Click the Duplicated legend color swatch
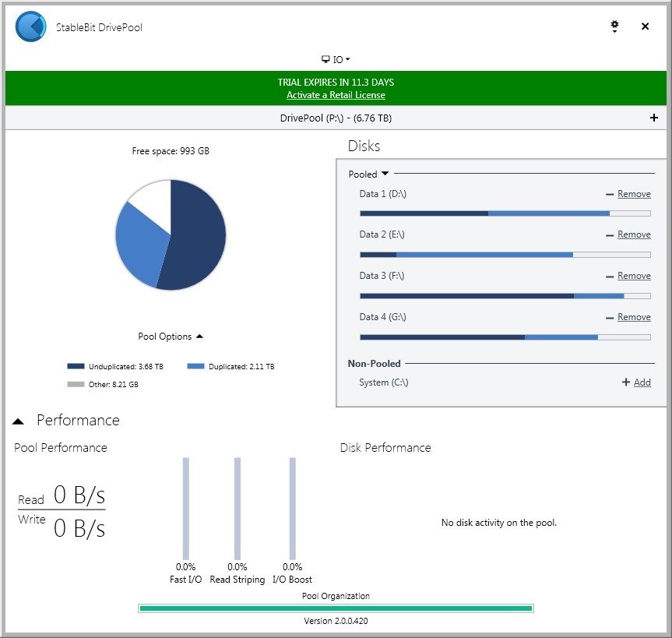 click(x=195, y=366)
